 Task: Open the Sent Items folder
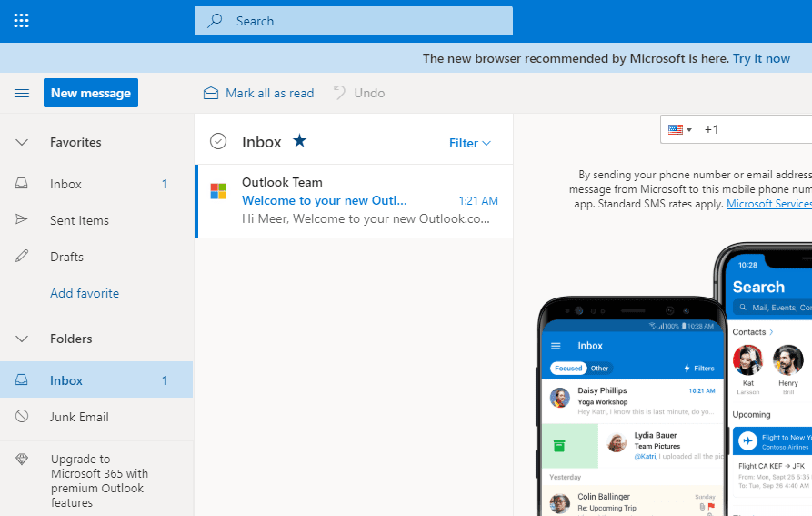96,220
